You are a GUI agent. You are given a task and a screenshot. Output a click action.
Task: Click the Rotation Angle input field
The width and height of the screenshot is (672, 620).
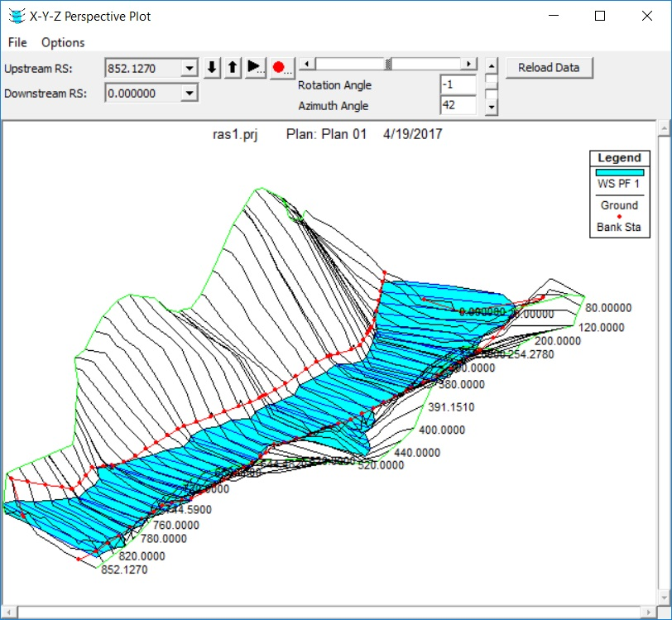[458, 84]
